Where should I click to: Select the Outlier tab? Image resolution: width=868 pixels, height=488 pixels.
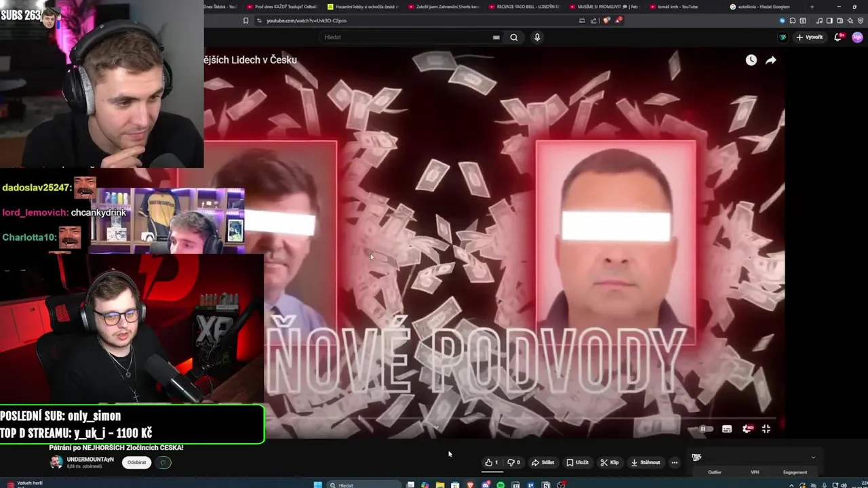(x=715, y=472)
